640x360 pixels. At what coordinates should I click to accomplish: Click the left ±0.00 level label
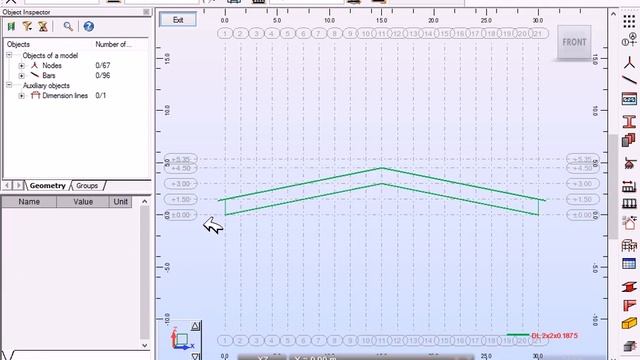click(180, 215)
